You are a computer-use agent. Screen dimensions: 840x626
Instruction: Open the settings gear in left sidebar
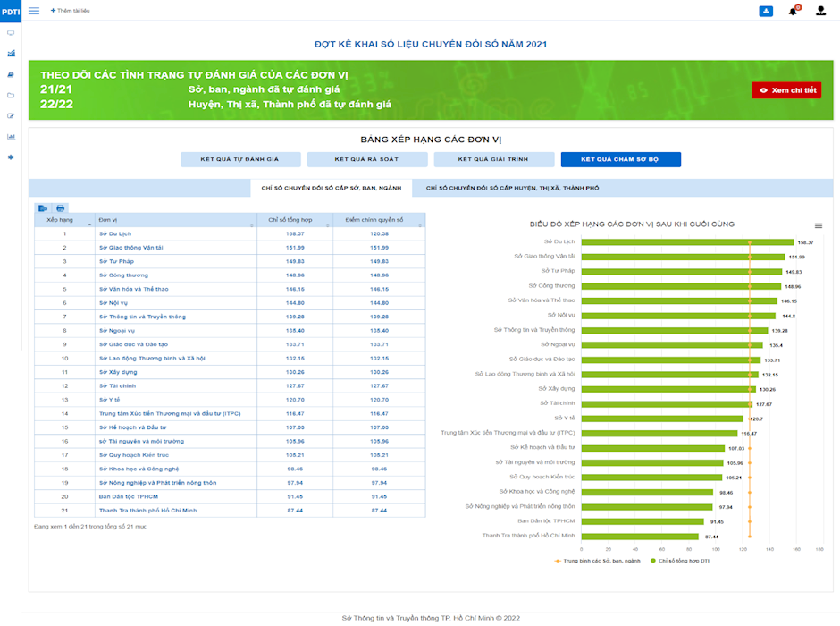[x=11, y=157]
